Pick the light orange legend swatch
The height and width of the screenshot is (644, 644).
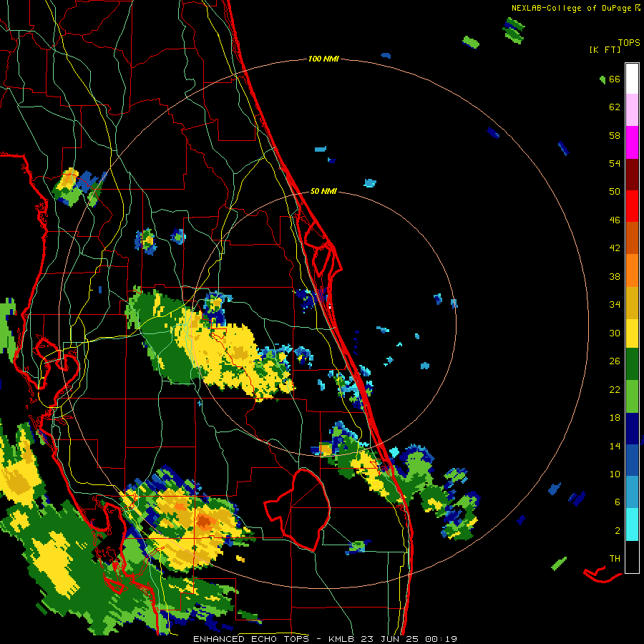point(632,270)
